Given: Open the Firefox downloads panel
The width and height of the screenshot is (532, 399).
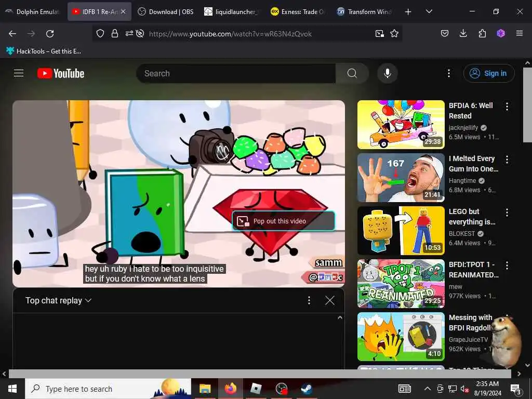Looking at the screenshot, I should [463, 33].
